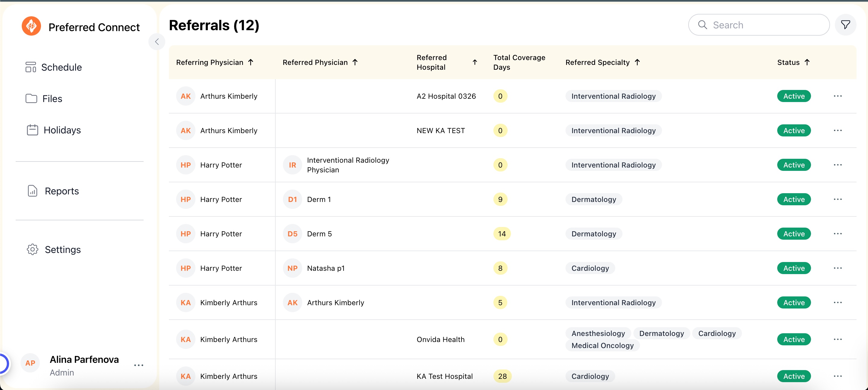868x390 pixels.
Task: Click IR avatar of Interventional Radiology Physician
Action: point(292,165)
